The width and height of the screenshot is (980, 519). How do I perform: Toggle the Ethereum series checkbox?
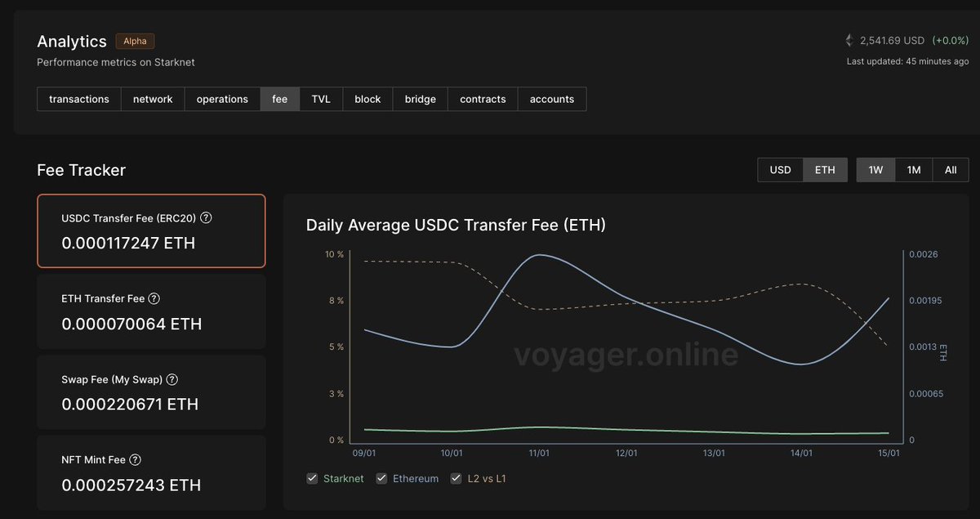point(381,478)
